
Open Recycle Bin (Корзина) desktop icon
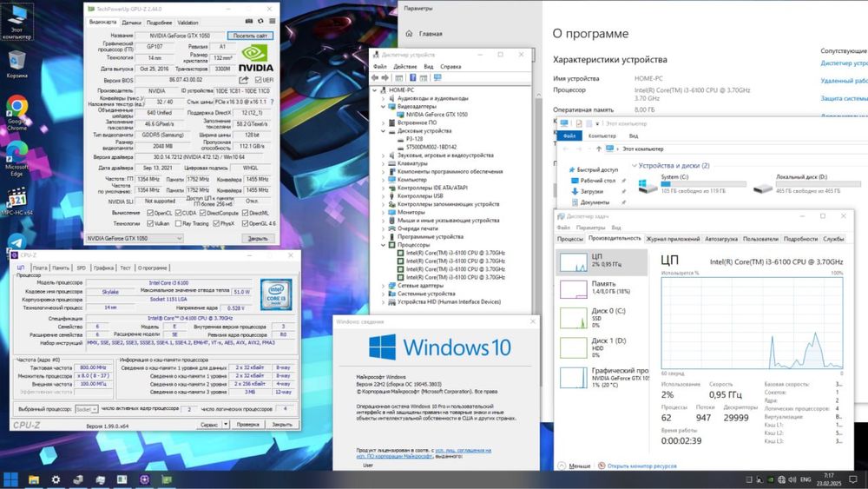pos(16,63)
